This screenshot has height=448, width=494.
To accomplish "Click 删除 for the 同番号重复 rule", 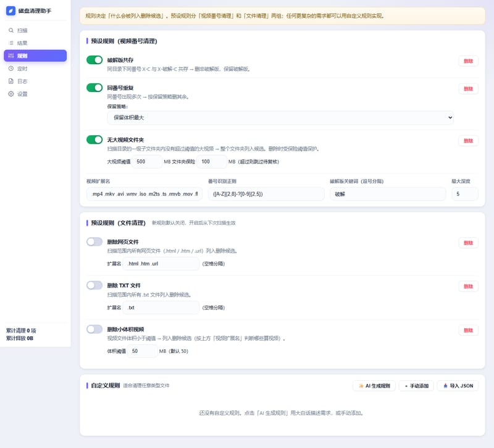I will 468,89.
